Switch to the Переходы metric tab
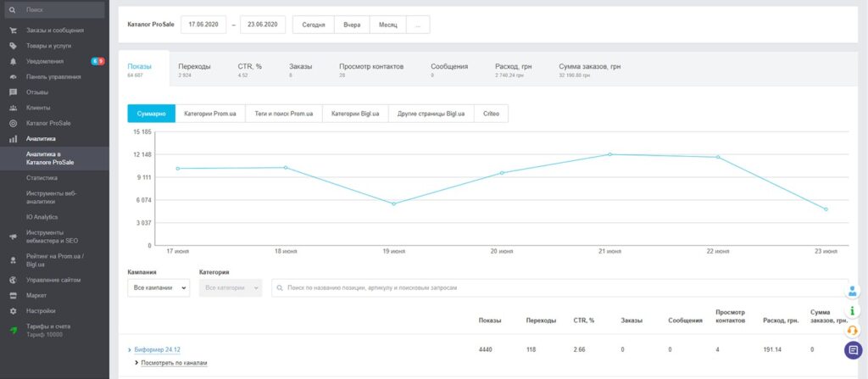This screenshot has width=868, height=379. 194,66
